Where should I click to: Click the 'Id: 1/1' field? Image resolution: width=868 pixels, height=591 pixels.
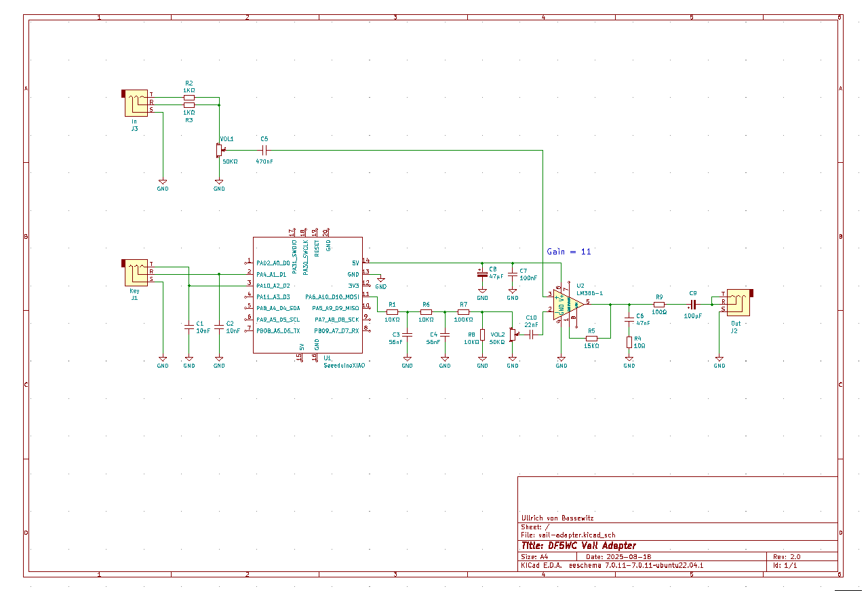(x=785, y=565)
